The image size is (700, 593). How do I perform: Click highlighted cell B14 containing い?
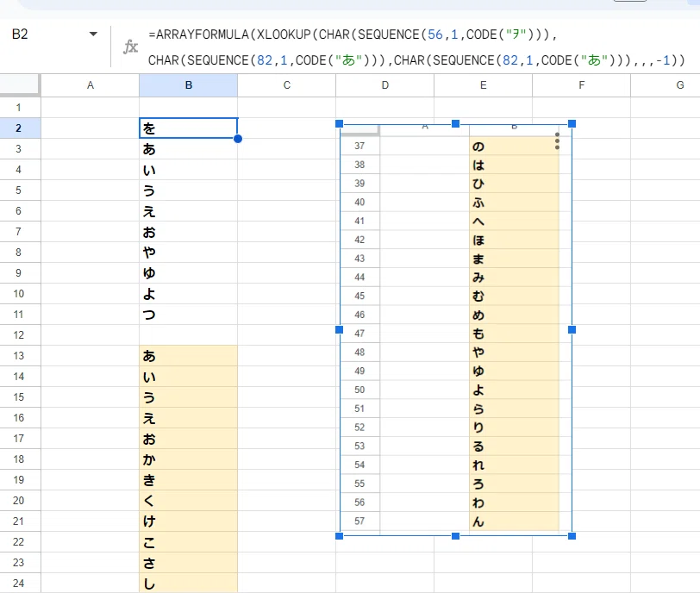pos(189,377)
